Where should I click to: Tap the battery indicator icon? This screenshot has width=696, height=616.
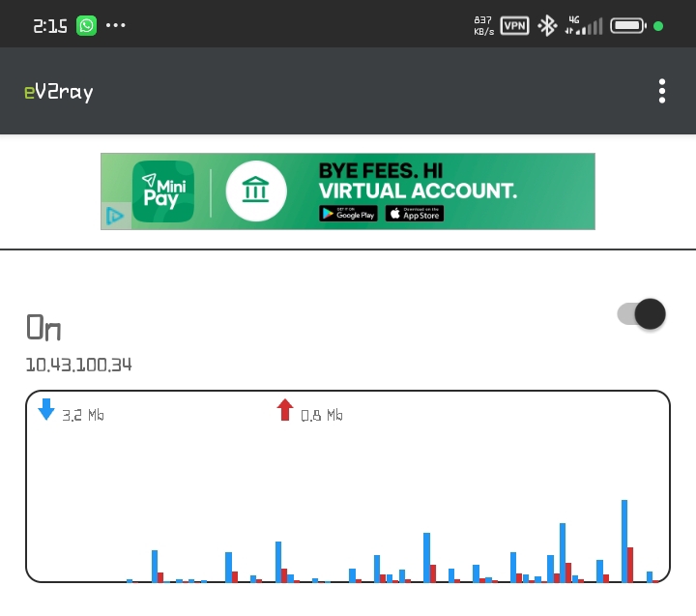pyautogui.click(x=627, y=26)
